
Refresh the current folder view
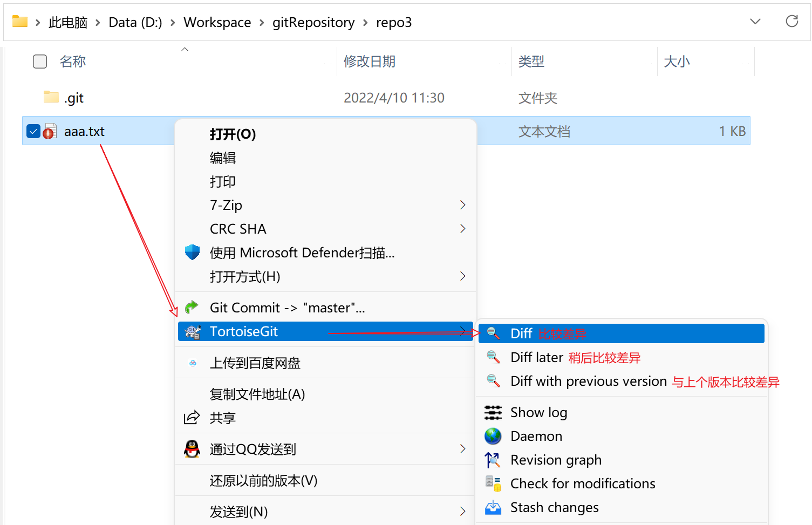pos(791,22)
